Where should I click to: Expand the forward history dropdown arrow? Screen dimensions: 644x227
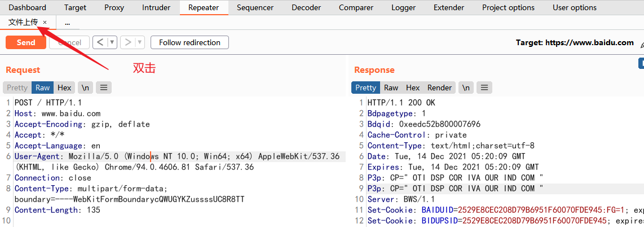tap(140, 42)
